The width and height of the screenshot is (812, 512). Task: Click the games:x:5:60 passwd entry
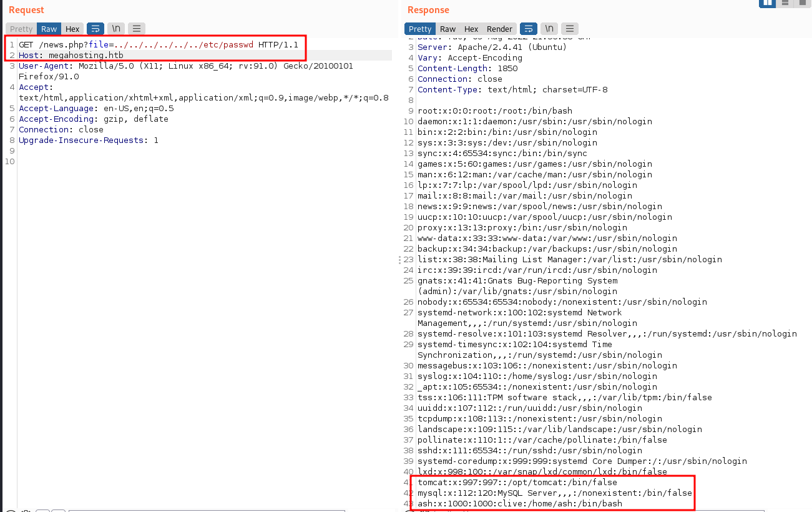click(535, 164)
